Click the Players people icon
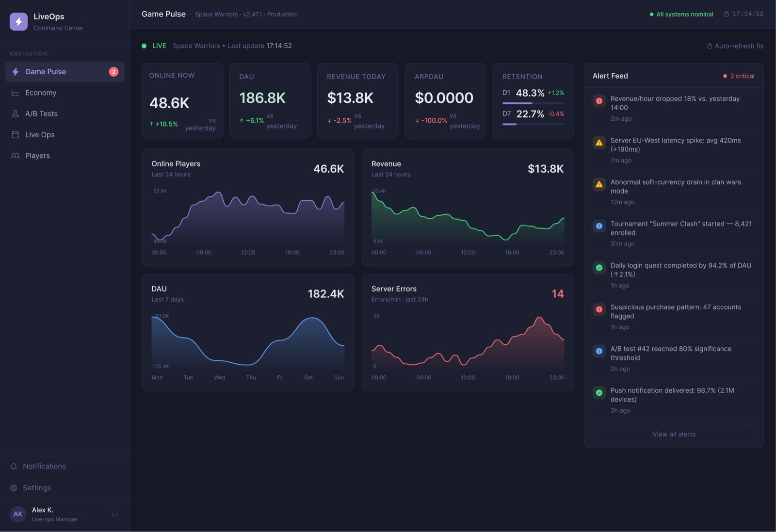This screenshot has height=532, width=776. point(16,156)
